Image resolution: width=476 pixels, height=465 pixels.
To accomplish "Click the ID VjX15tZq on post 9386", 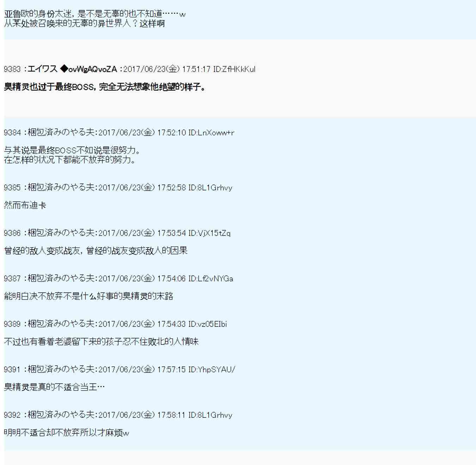I will [209, 233].
